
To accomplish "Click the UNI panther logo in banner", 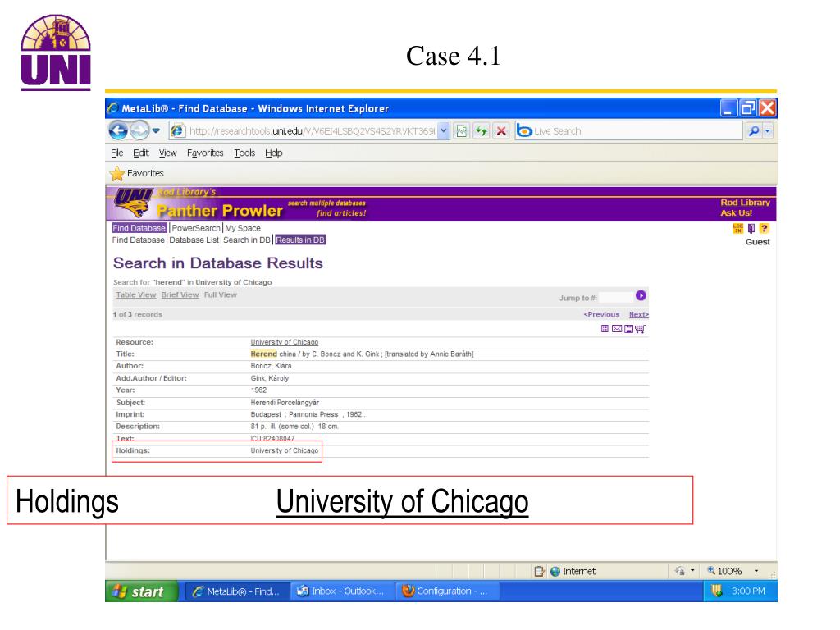I will point(133,203).
